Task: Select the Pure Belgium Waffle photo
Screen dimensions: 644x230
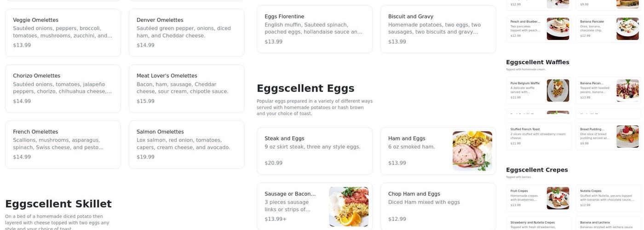Action: click(x=558, y=91)
